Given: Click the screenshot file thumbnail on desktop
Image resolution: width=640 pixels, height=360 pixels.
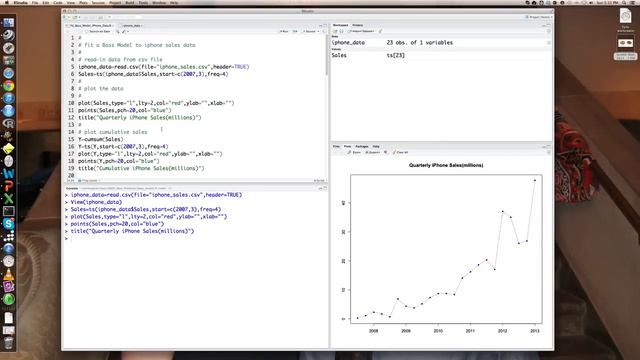Looking at the screenshot, I should pos(625,42).
